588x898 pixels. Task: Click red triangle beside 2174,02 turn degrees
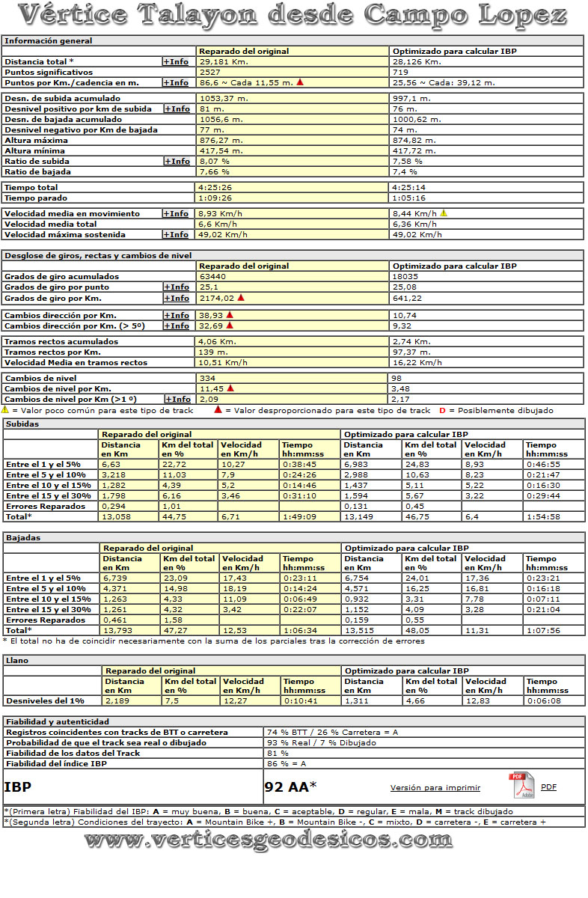[x=241, y=298]
